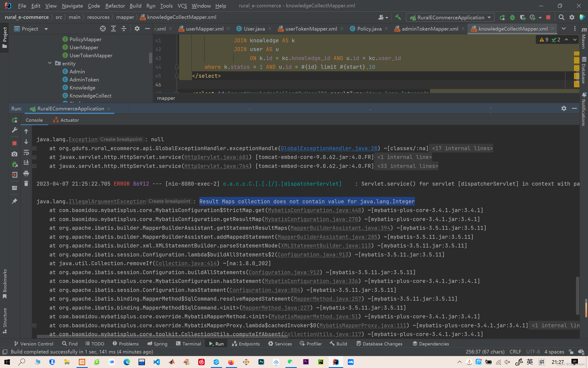Click the Project tree scrollbar thumb
Screen dimensions: 588x368
pos(151,58)
